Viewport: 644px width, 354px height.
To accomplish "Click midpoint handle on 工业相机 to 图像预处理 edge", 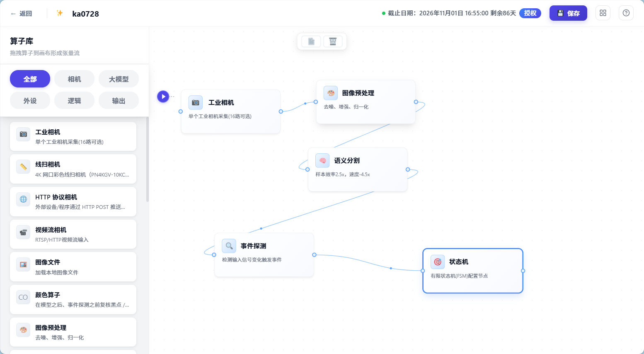I will (305, 103).
